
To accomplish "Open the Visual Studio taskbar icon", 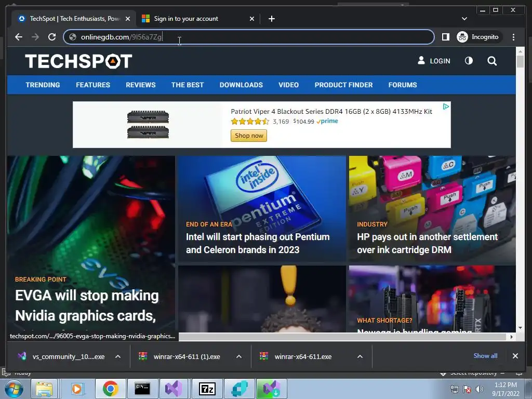I will click(x=174, y=389).
